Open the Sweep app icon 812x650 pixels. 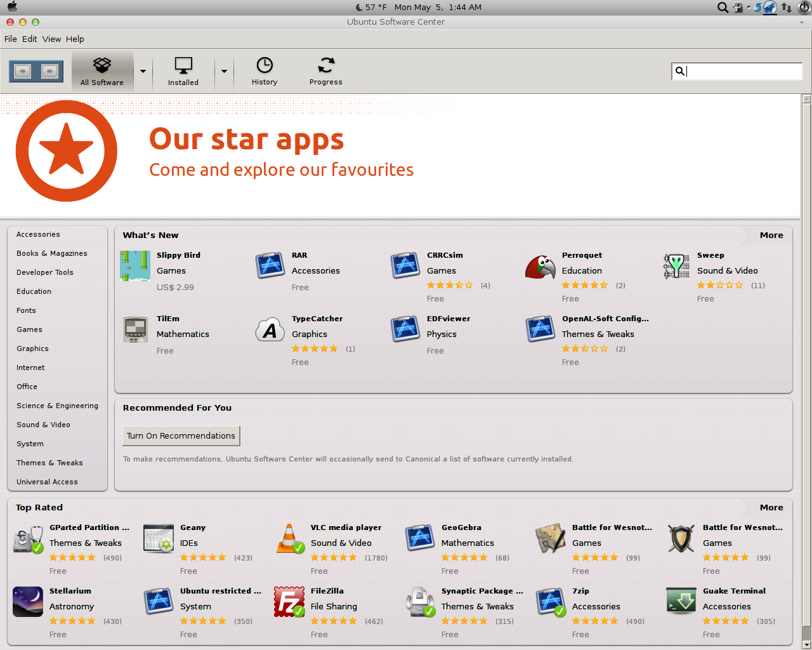tap(676, 266)
